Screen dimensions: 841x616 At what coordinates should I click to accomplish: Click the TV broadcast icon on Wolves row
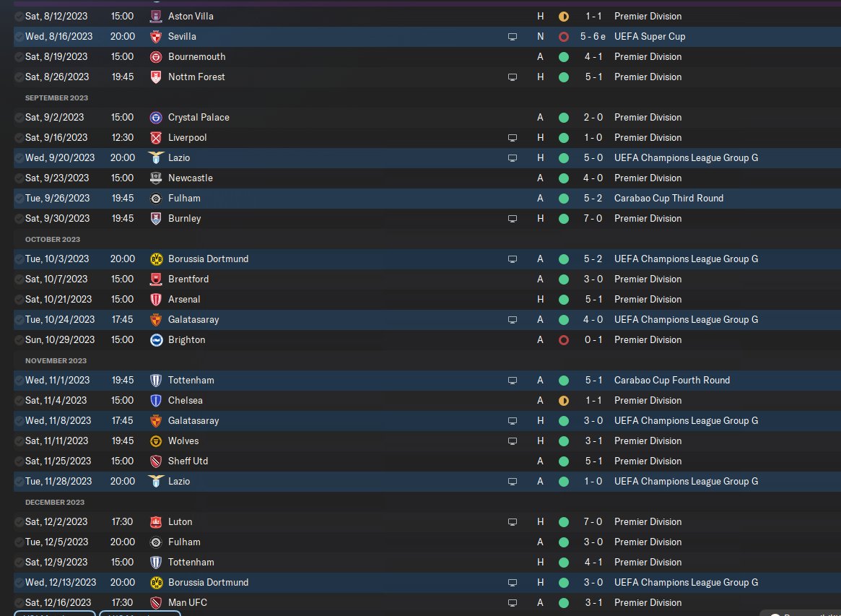(513, 441)
